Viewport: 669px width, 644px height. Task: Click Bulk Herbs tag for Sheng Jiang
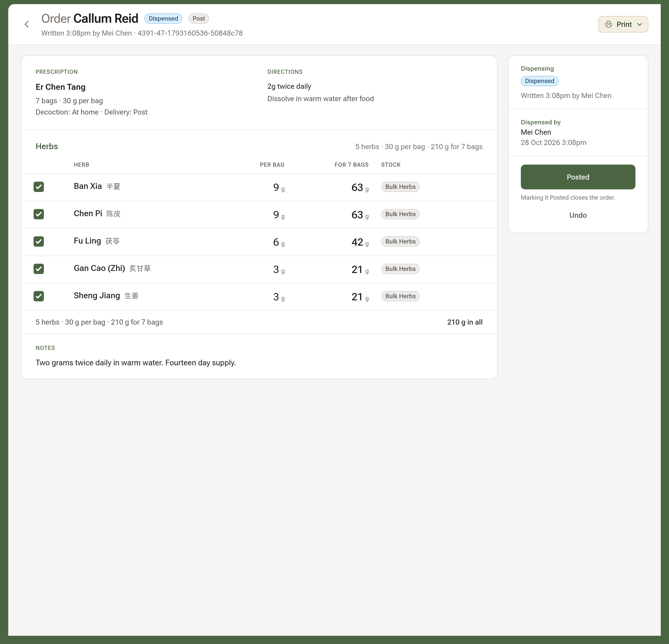(400, 296)
